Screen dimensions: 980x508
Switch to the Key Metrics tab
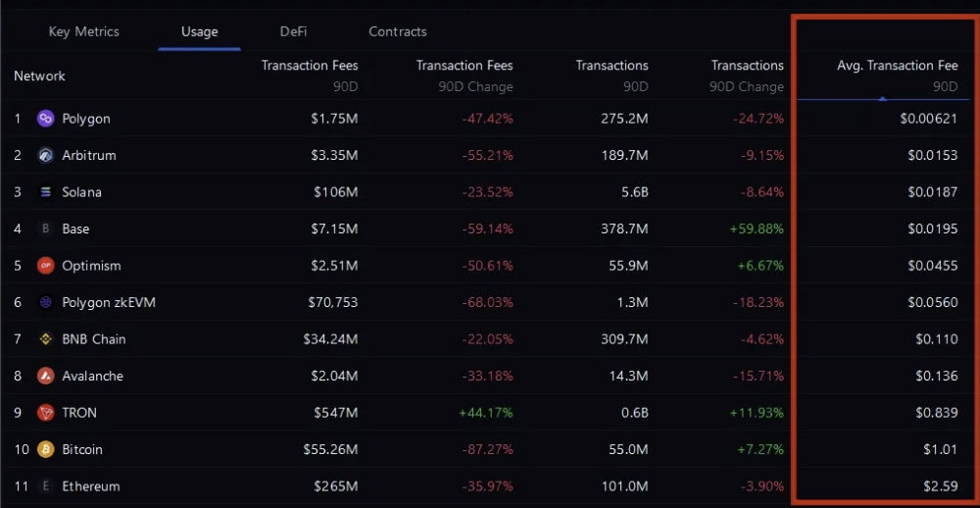point(83,31)
